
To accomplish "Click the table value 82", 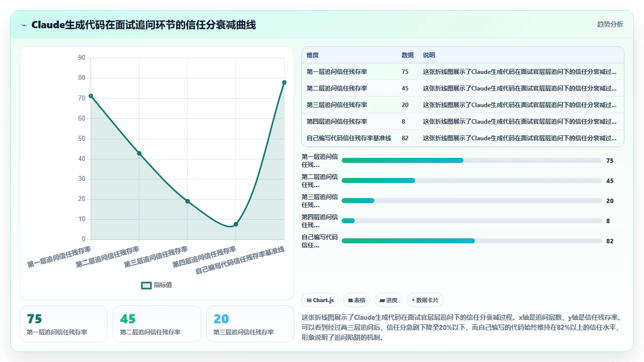I will pyautogui.click(x=405, y=138).
